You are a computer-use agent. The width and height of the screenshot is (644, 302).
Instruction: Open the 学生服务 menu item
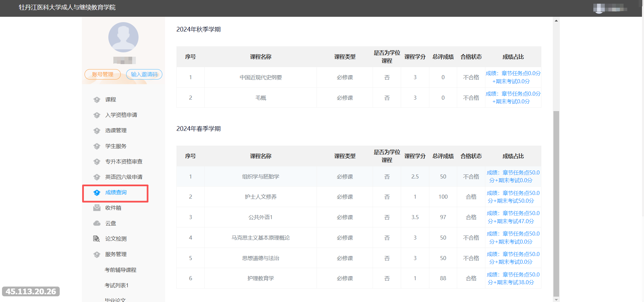point(116,146)
